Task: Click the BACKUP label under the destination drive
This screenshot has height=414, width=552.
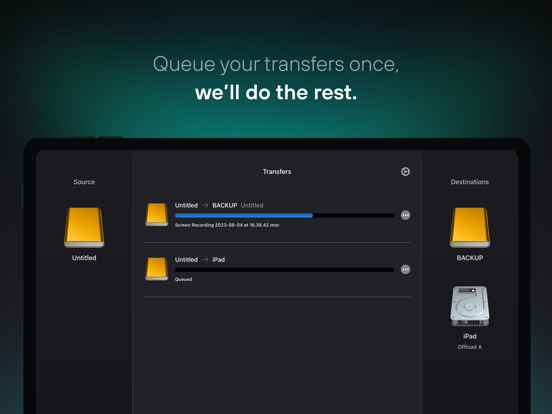Action: (470, 258)
